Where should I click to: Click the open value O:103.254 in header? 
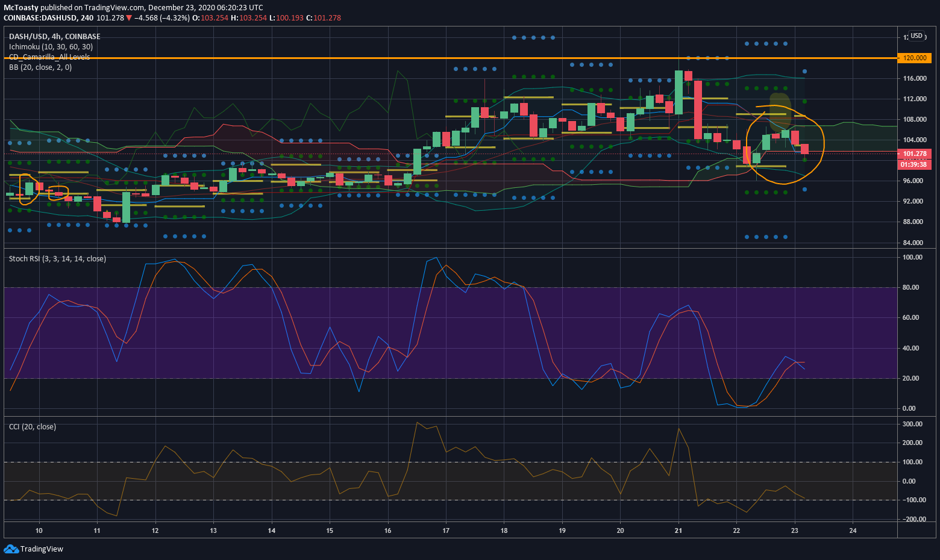tap(210, 18)
